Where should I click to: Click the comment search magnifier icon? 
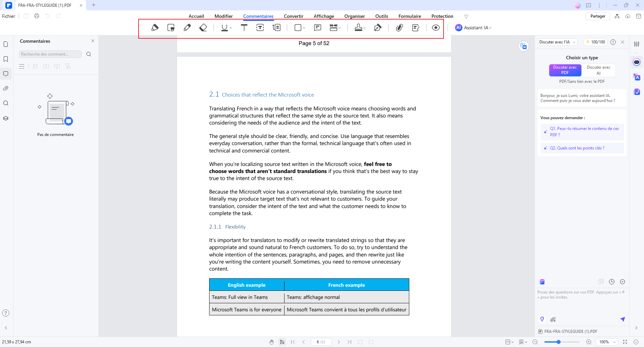pos(89,54)
